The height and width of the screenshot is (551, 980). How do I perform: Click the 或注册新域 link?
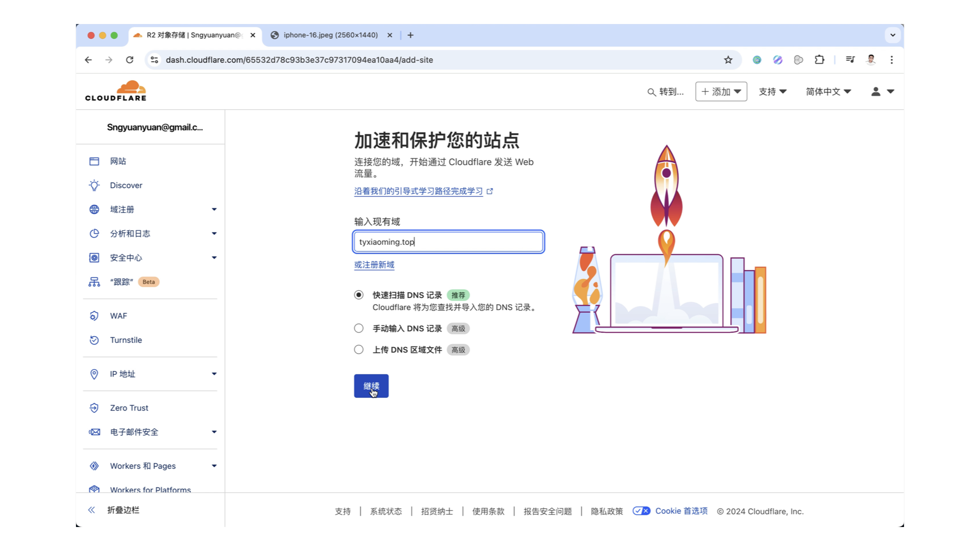pos(374,265)
